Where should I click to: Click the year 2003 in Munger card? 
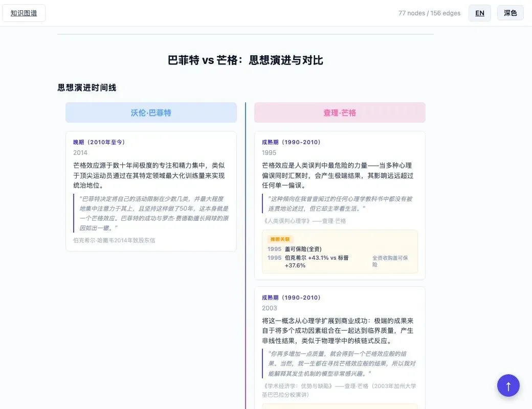point(270,308)
